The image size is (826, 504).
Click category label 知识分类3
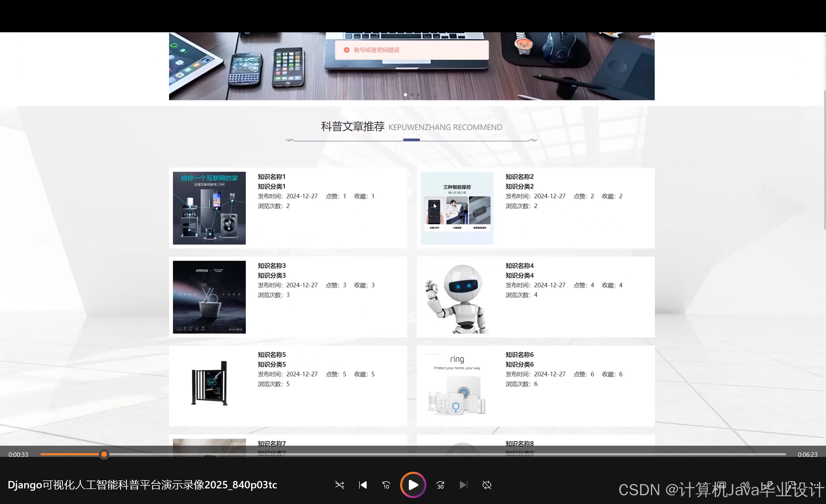click(x=272, y=275)
